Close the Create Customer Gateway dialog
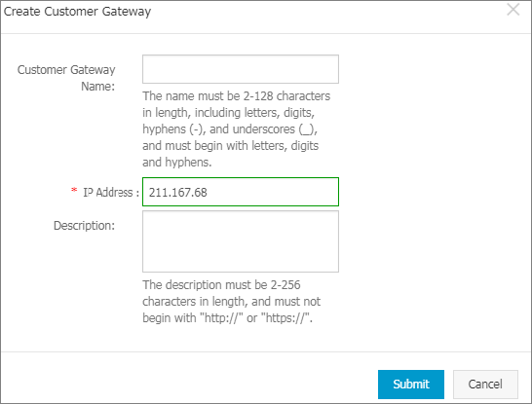The width and height of the screenshot is (532, 404). click(513, 10)
